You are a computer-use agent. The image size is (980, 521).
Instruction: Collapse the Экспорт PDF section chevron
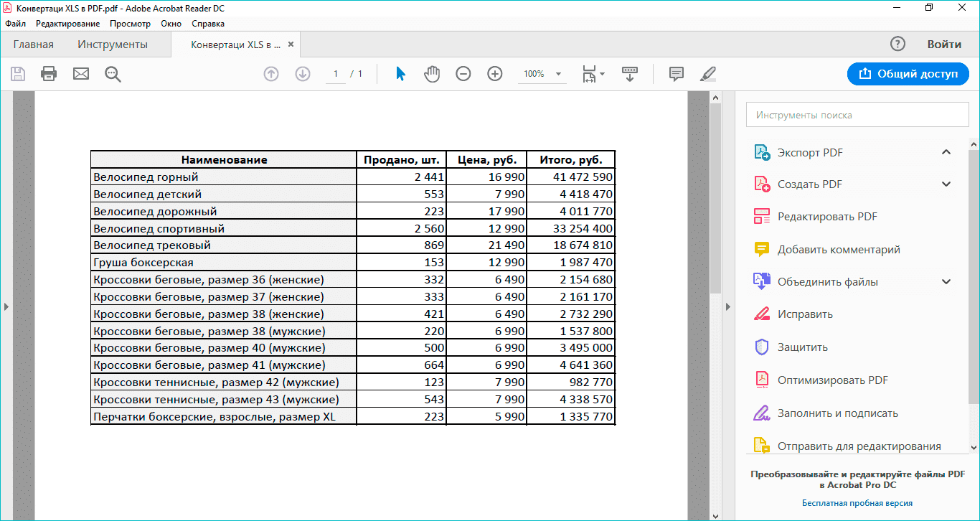[946, 152]
